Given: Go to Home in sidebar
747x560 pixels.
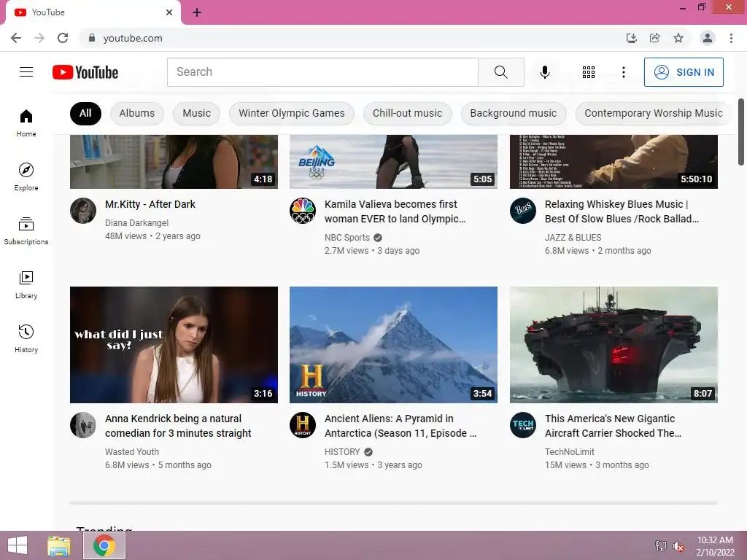Looking at the screenshot, I should click(x=26, y=122).
